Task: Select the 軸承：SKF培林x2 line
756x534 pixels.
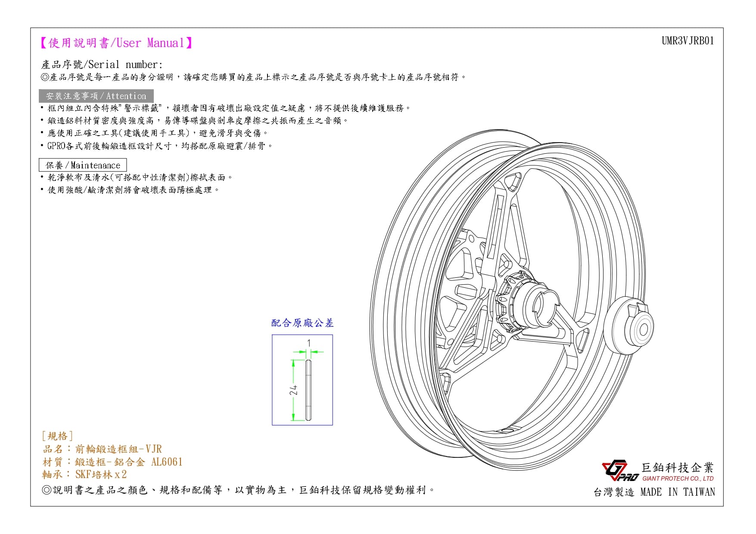Action: click(x=84, y=475)
